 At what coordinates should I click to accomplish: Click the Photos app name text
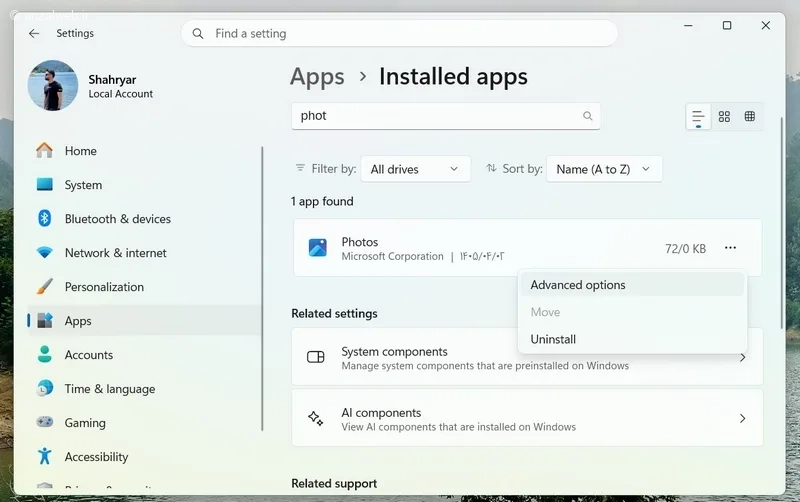pos(360,242)
